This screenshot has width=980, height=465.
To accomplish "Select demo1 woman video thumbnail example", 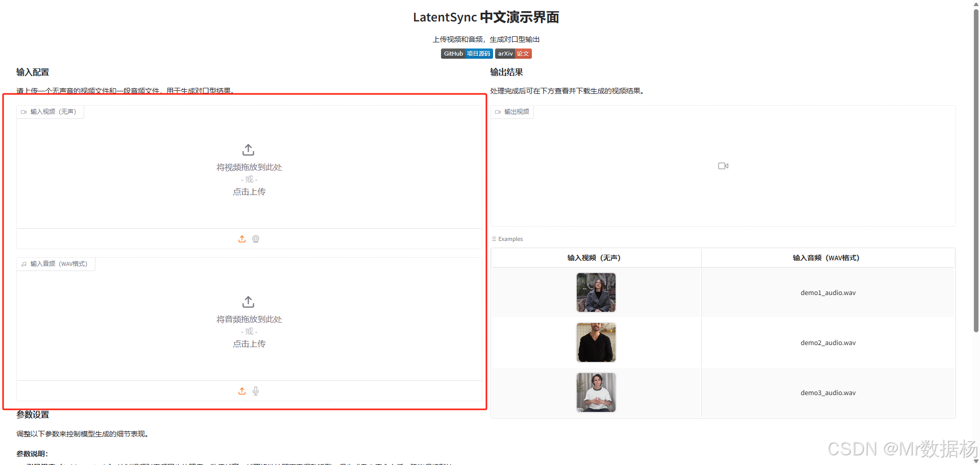I will pyautogui.click(x=596, y=292).
